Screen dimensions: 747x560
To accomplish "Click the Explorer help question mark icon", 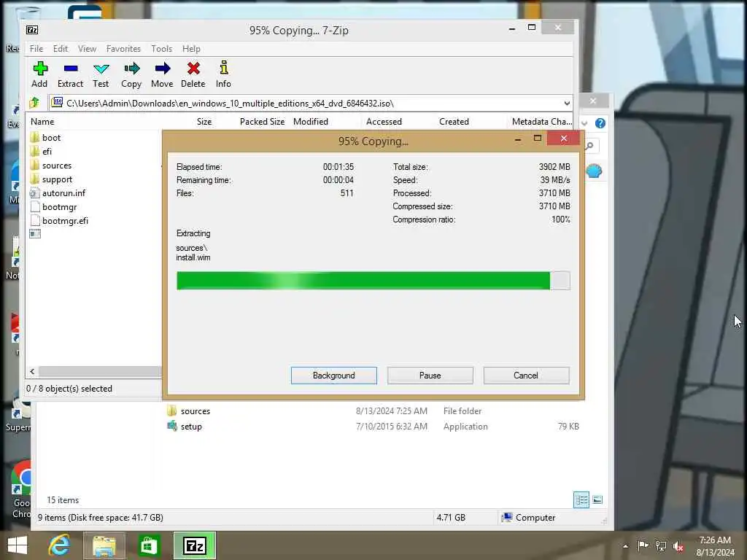I will [x=600, y=123].
